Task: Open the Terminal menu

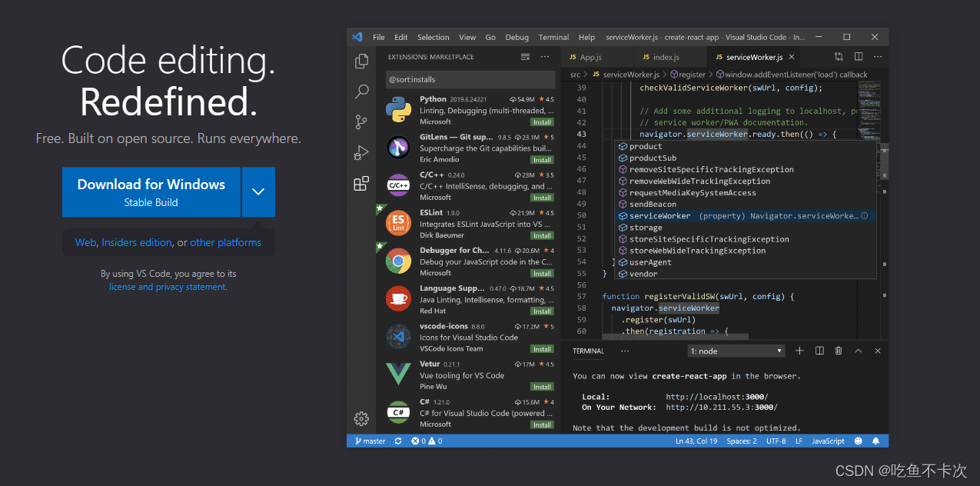Action: 553,37
